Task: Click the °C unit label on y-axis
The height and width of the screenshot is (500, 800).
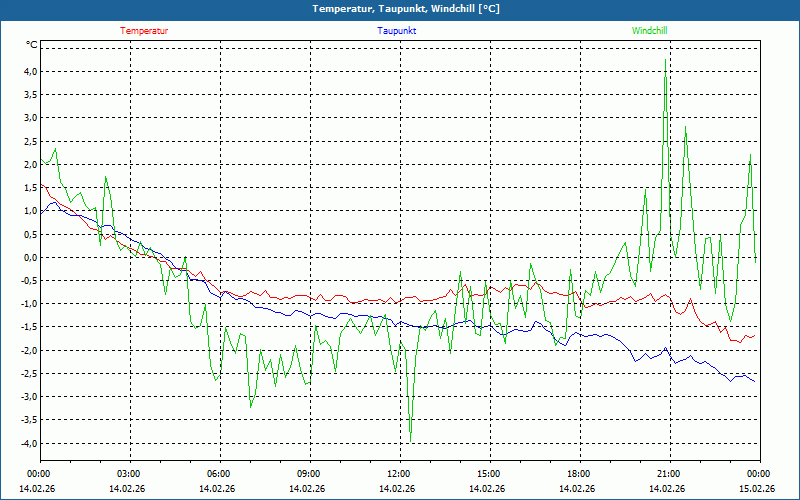Action: click(32, 45)
